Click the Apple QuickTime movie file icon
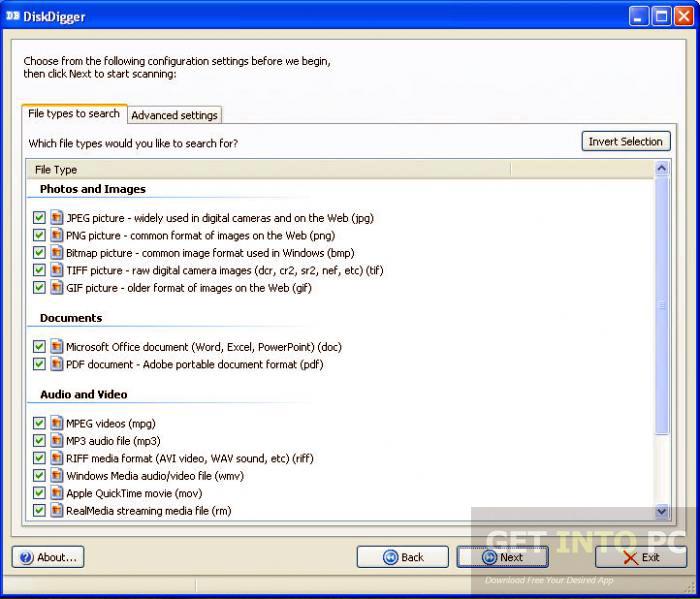 click(x=56, y=493)
